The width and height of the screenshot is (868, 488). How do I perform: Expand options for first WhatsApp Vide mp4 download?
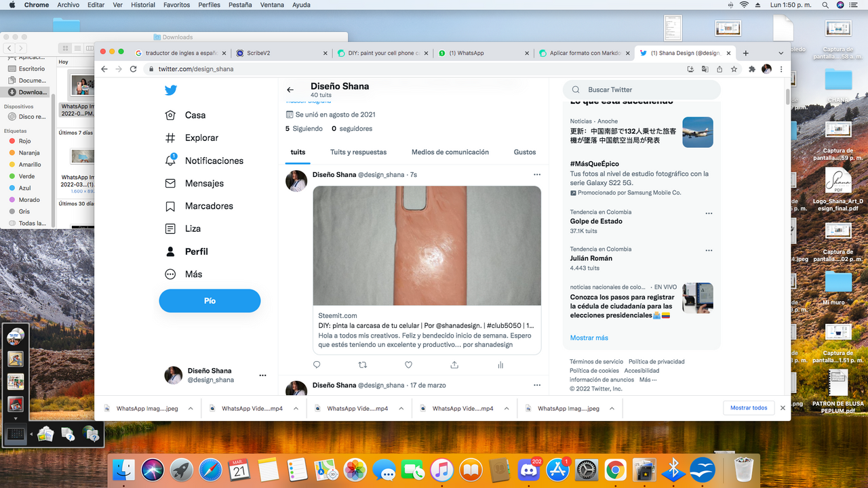click(296, 409)
